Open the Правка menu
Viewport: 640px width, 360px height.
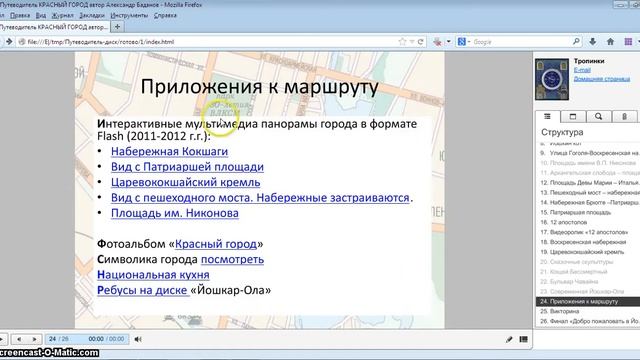click(x=20, y=16)
